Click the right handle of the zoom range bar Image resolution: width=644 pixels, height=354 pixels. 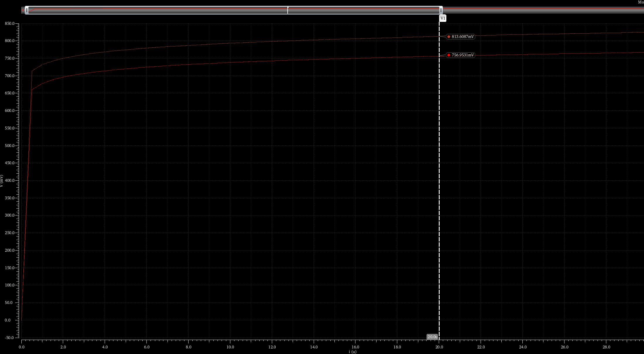pyautogui.click(x=441, y=10)
